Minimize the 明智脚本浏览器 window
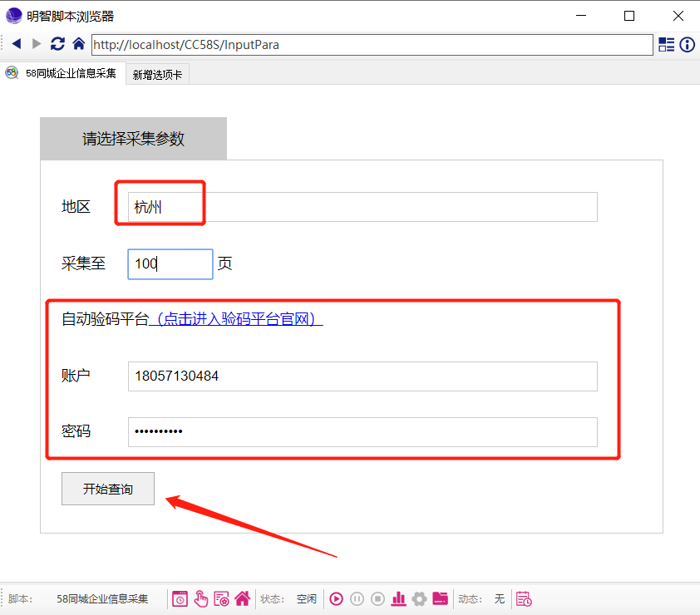This screenshot has height=615, width=700. coord(581,16)
